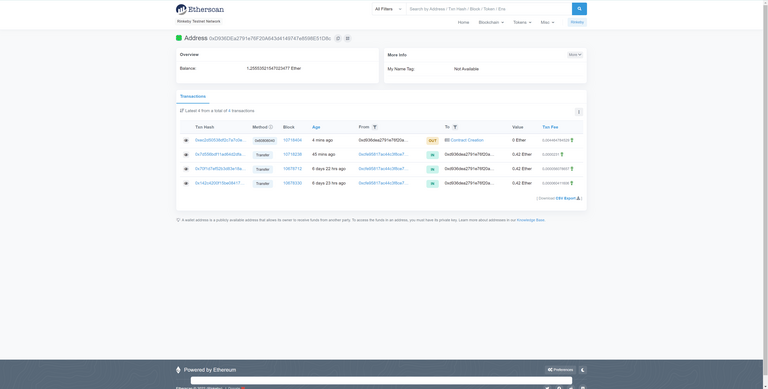Copy the address to clipboard
768x389 pixels.
(338, 38)
